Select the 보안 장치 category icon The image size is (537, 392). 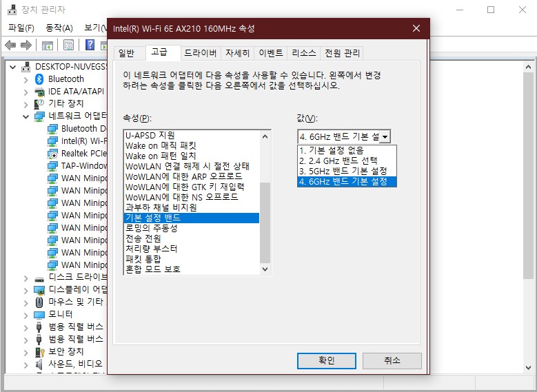point(40,351)
